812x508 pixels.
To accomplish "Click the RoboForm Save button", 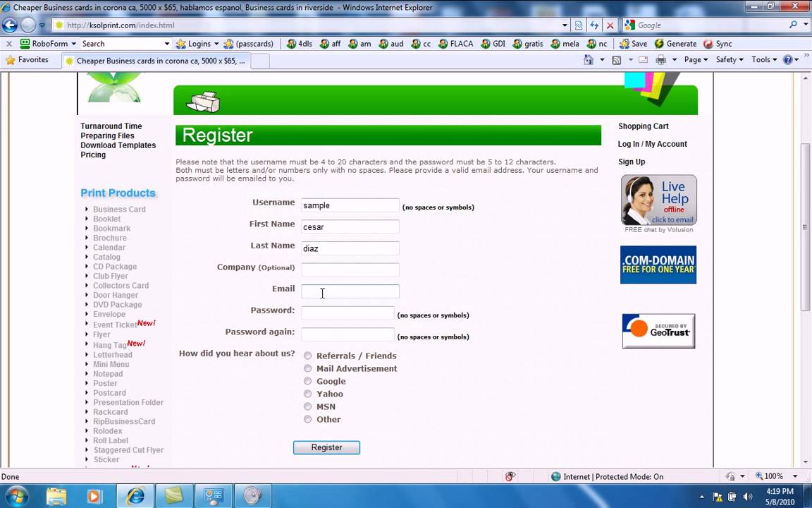I will (634, 44).
